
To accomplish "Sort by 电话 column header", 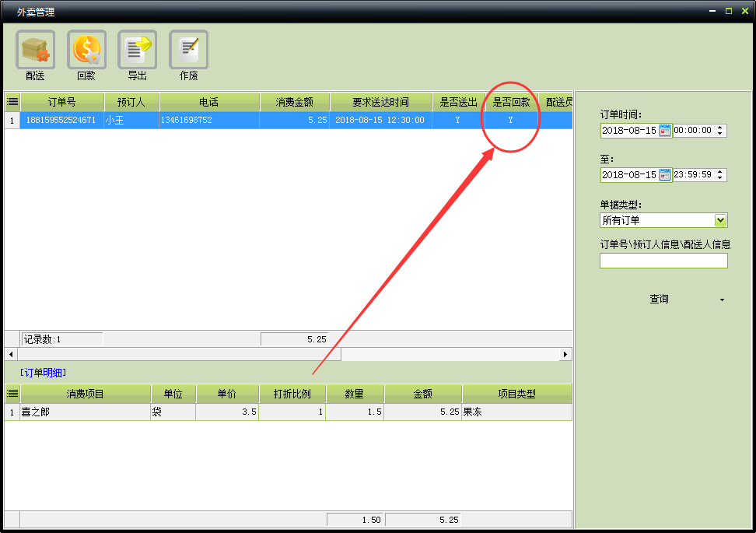I will click(209, 102).
